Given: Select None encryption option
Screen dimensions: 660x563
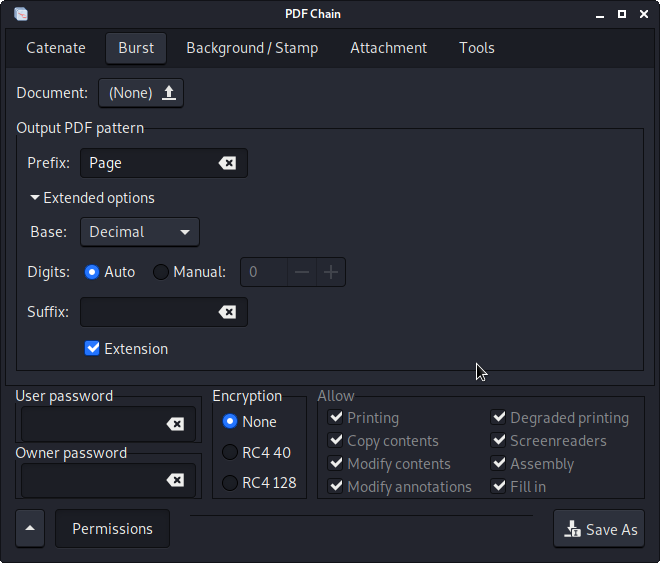Looking at the screenshot, I should point(230,421).
